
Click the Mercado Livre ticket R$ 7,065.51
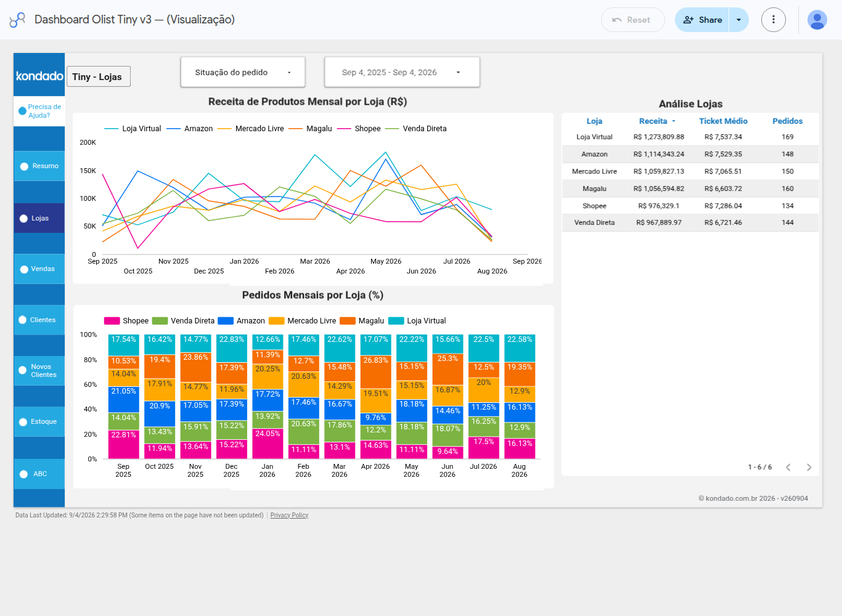pyautogui.click(x=723, y=172)
